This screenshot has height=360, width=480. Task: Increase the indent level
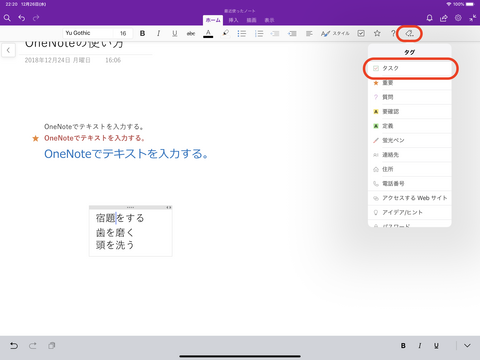(x=292, y=33)
